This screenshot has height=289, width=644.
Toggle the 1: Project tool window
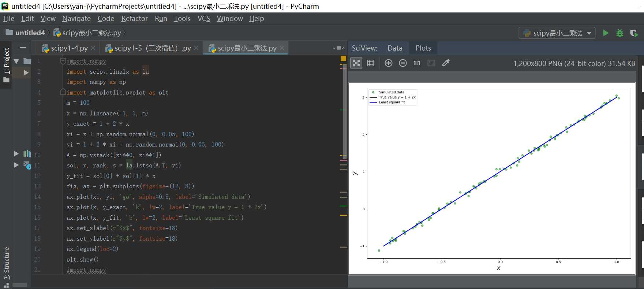click(6, 64)
